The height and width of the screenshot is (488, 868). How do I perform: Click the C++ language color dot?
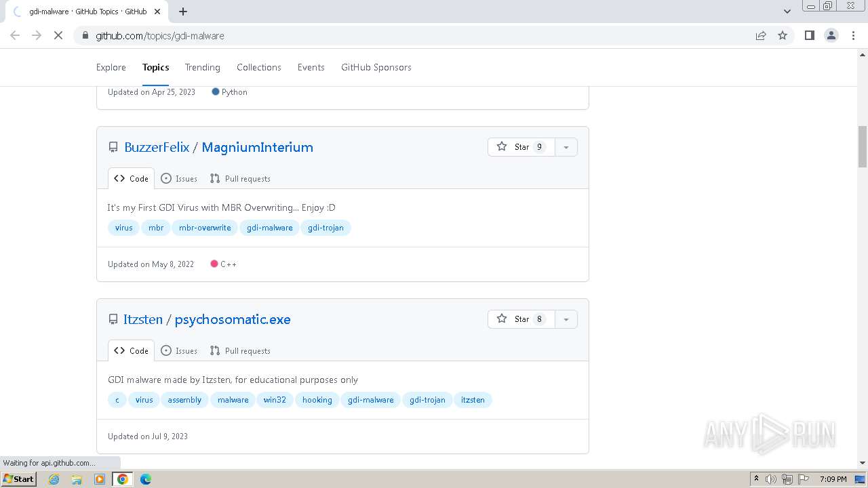coord(214,264)
